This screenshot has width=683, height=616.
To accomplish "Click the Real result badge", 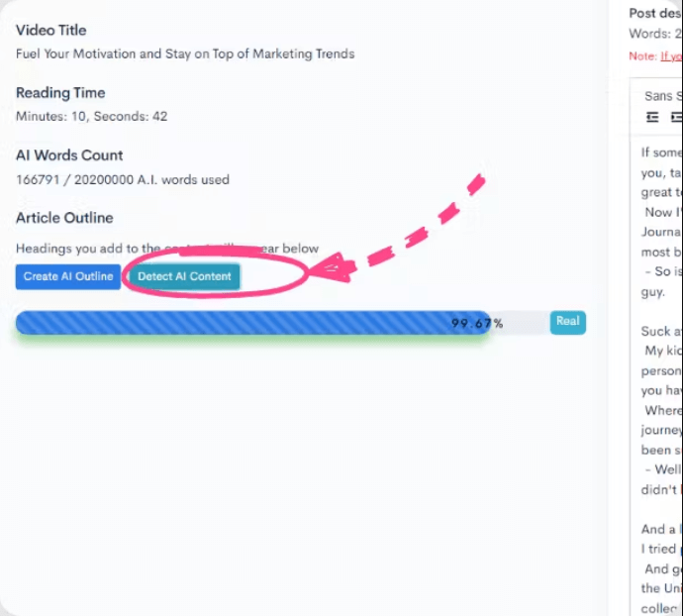I will coord(567,322).
